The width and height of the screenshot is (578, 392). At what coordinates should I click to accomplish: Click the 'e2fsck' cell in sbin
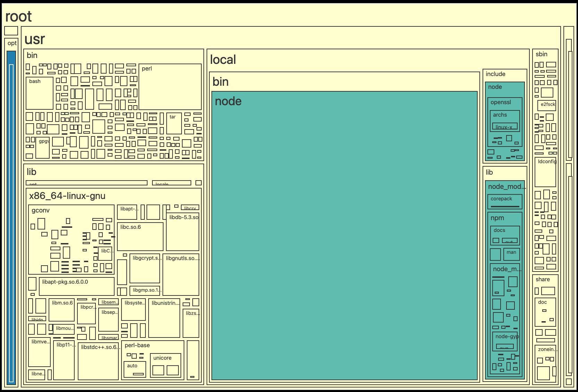coord(547,106)
